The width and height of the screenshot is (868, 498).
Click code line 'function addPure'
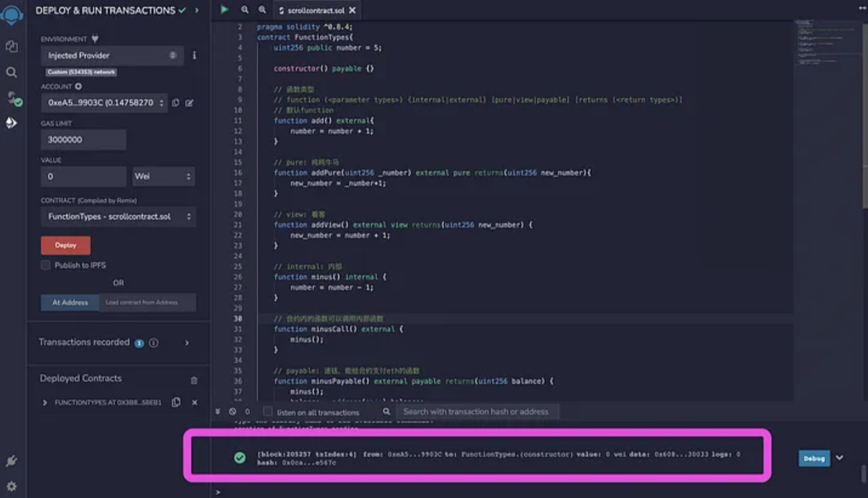pos(432,172)
